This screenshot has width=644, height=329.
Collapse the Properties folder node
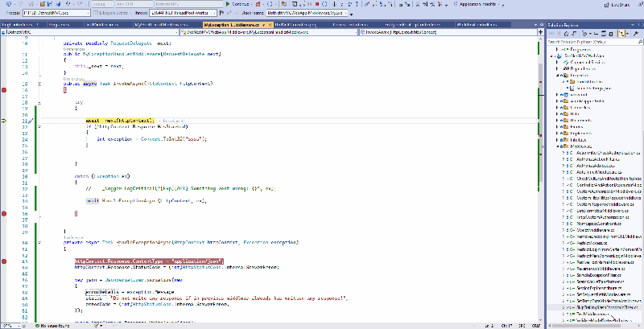(558, 75)
